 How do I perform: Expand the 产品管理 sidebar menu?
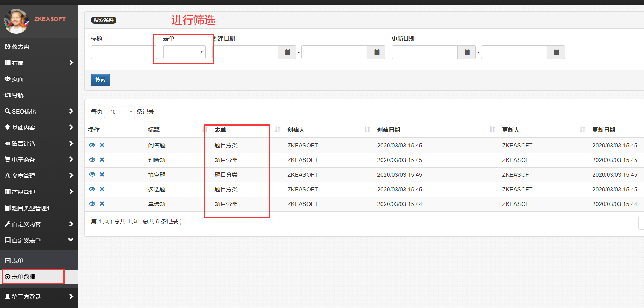[39, 192]
